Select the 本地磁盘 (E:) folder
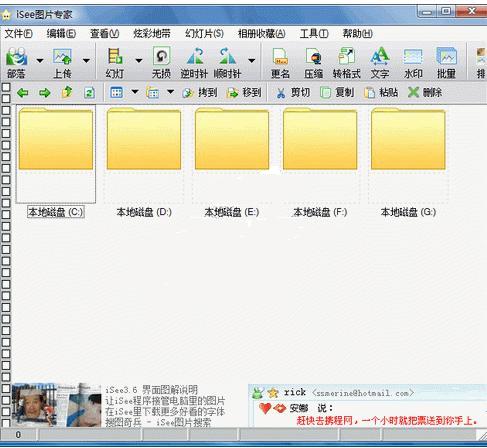487x448 pixels. (232, 162)
